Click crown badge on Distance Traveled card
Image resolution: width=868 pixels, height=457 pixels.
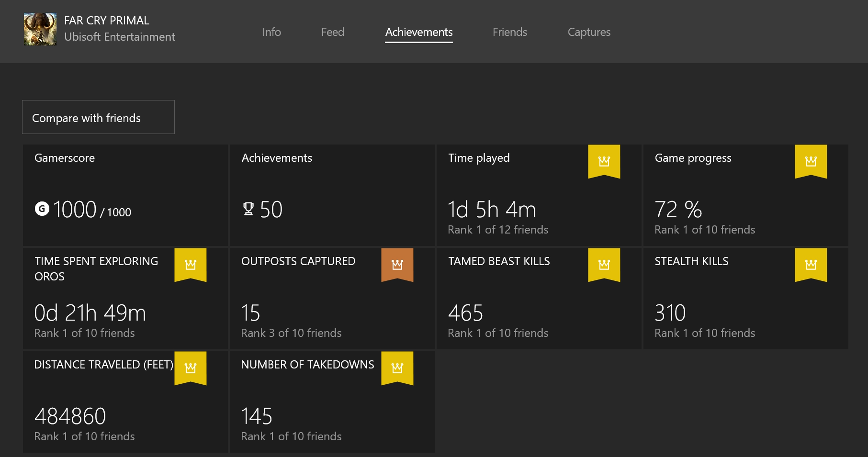(x=191, y=368)
